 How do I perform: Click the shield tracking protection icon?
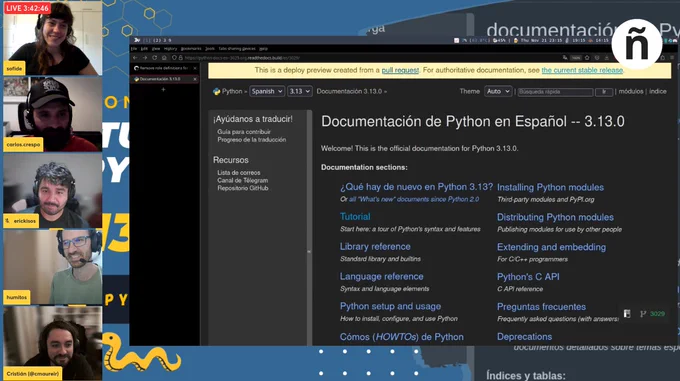(x=174, y=58)
